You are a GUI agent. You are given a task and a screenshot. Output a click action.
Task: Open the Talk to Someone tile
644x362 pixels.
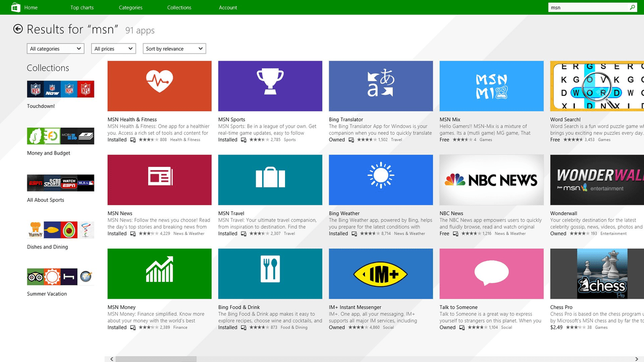click(491, 274)
